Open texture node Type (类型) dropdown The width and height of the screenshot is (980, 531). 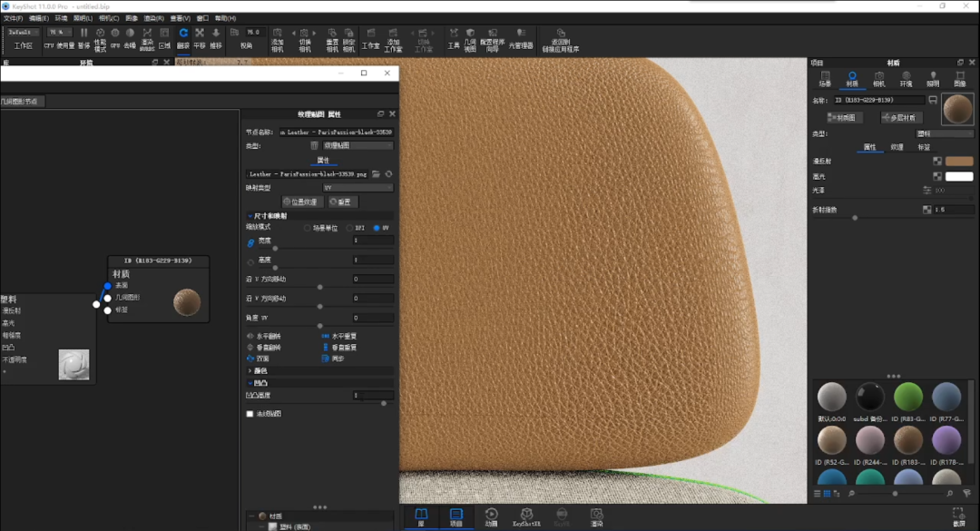358,146
